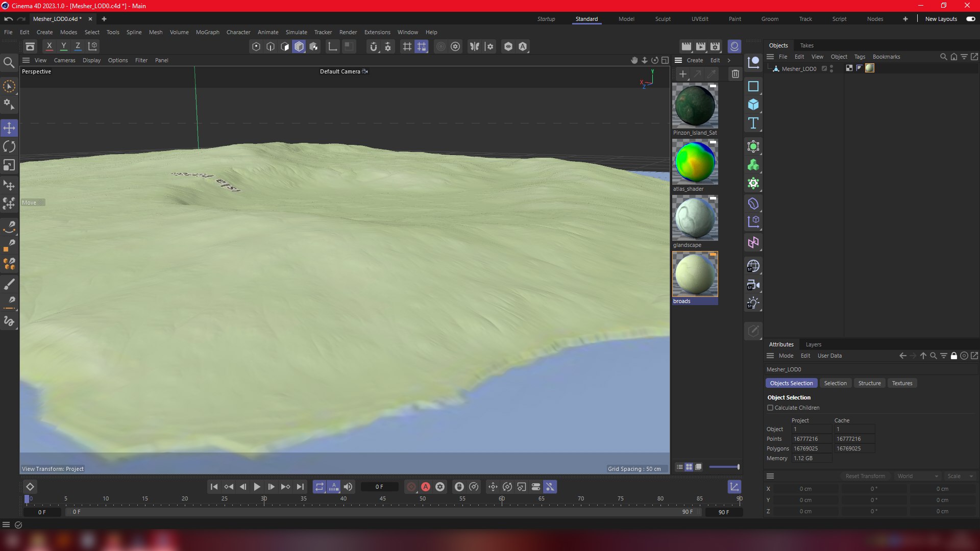The height and width of the screenshot is (551, 980).
Task: Switch to Polygons mode
Action: tap(285, 46)
